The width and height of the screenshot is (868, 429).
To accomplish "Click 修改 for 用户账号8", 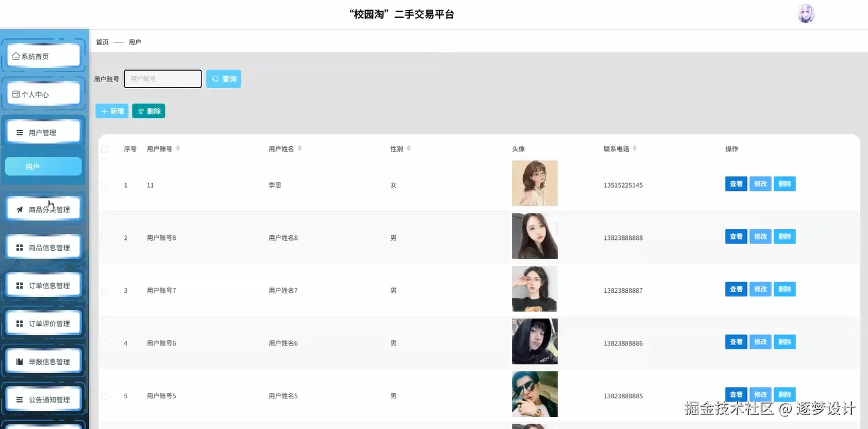I will pyautogui.click(x=761, y=237).
